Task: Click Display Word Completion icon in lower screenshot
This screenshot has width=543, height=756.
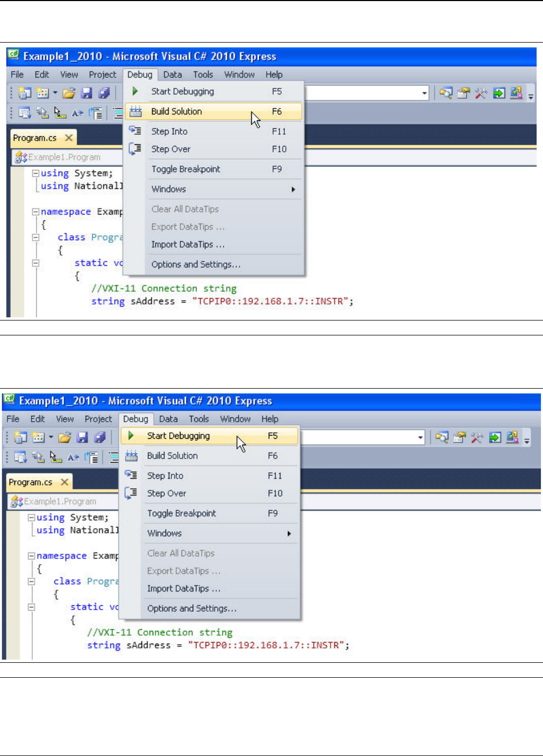Action: tap(73, 457)
